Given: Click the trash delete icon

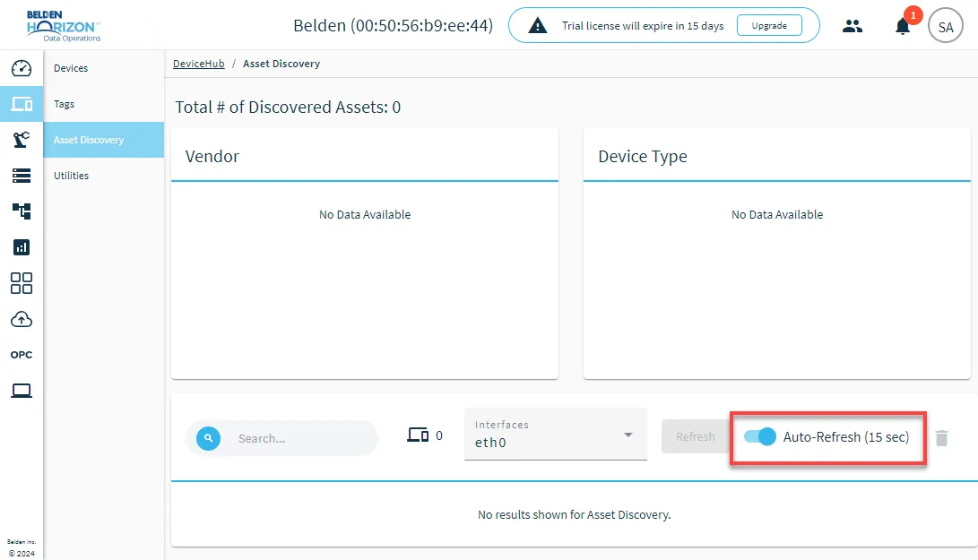Looking at the screenshot, I should (942, 438).
